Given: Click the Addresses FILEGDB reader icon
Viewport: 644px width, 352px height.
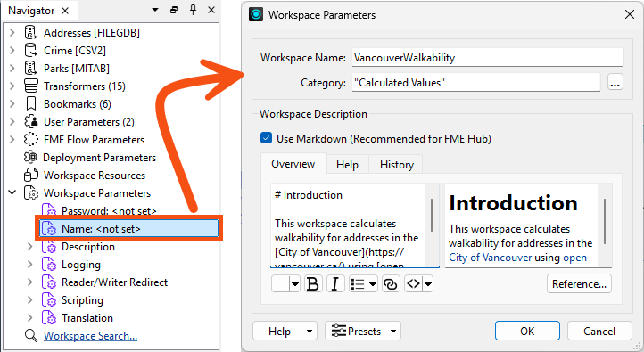Looking at the screenshot, I should pyautogui.click(x=30, y=32).
